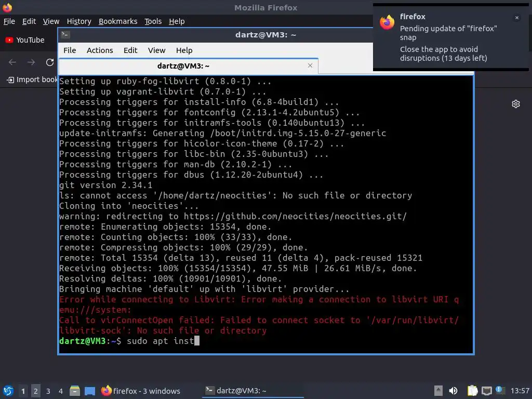532x399 pixels.
Task: Open Firefox File menu
Action: click(x=9, y=21)
